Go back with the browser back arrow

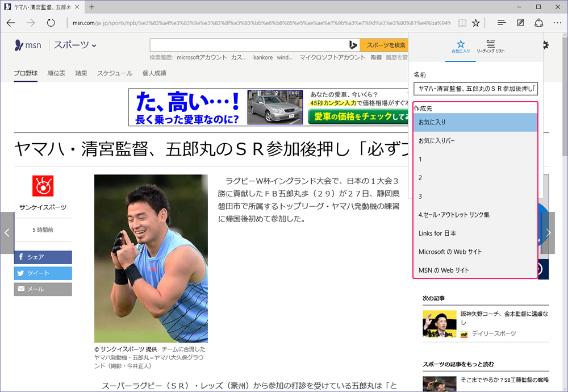click(10, 23)
